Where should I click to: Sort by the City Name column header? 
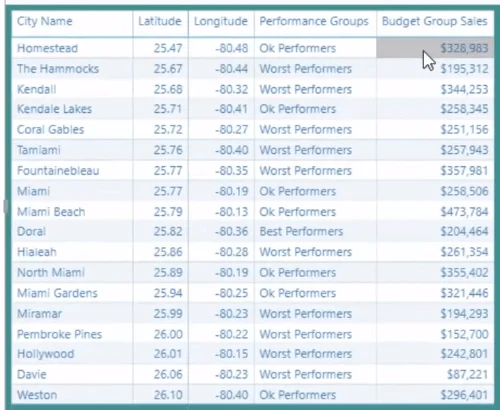45,21
